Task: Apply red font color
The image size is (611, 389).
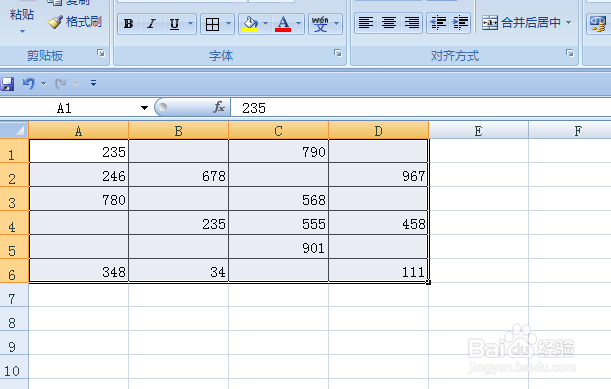Action: [x=283, y=24]
